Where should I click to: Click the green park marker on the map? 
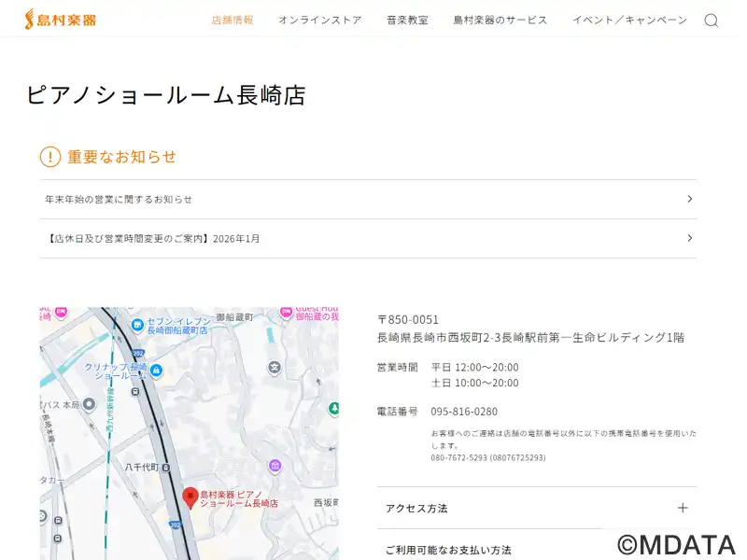[x=334, y=409]
